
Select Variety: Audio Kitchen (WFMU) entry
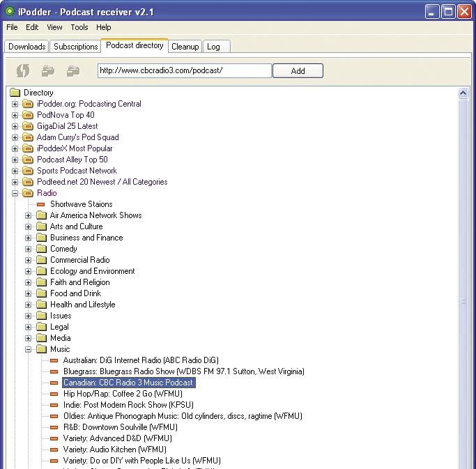[115, 449]
